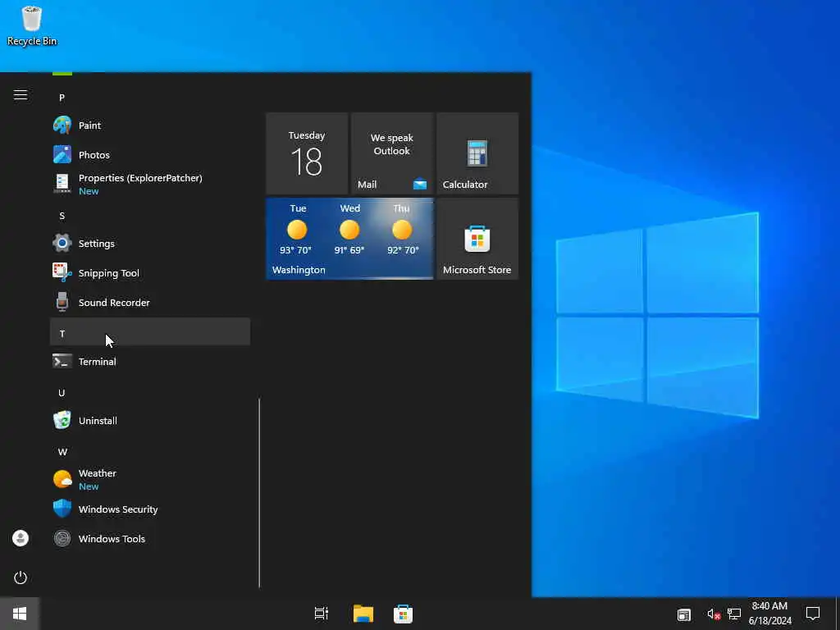Open Sound Recorder app
The height and width of the screenshot is (630, 840).
point(150,303)
